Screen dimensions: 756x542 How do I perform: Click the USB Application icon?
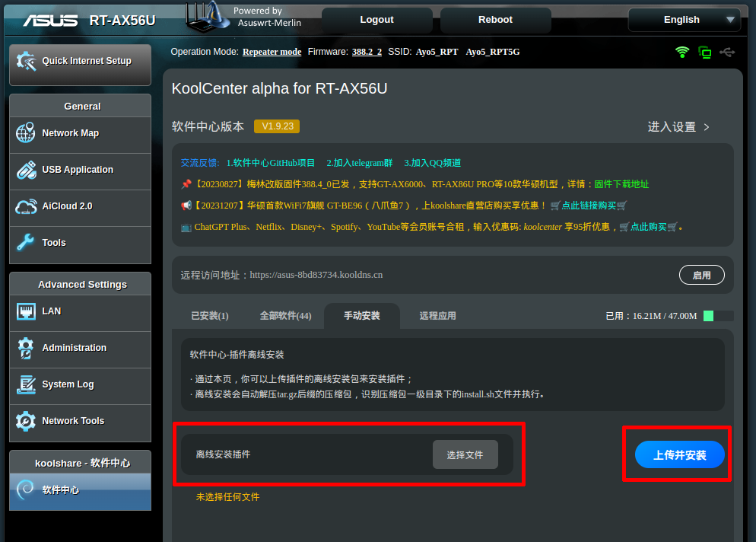click(26, 170)
